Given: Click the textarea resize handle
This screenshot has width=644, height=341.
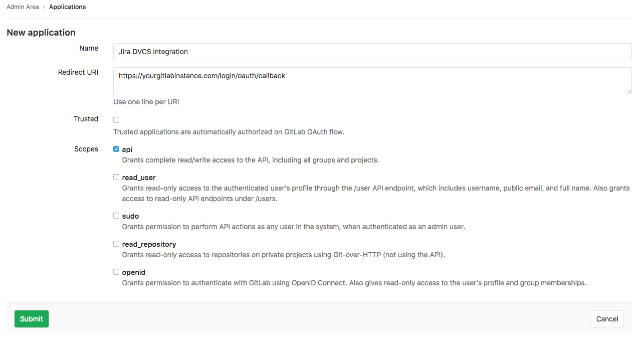Looking at the screenshot, I should (x=629, y=92).
